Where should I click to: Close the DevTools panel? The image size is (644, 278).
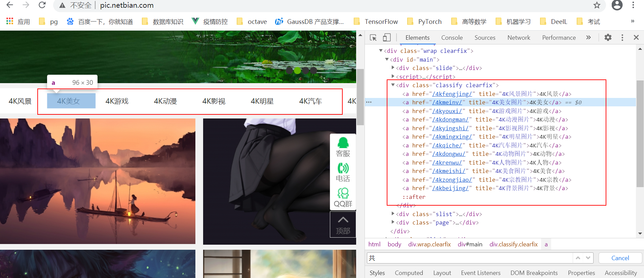click(x=636, y=37)
